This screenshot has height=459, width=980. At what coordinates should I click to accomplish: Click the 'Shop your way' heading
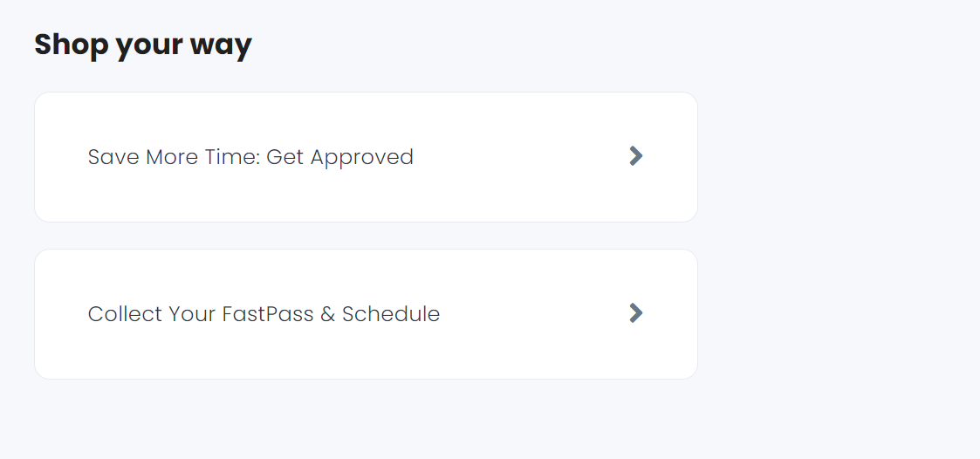142,44
